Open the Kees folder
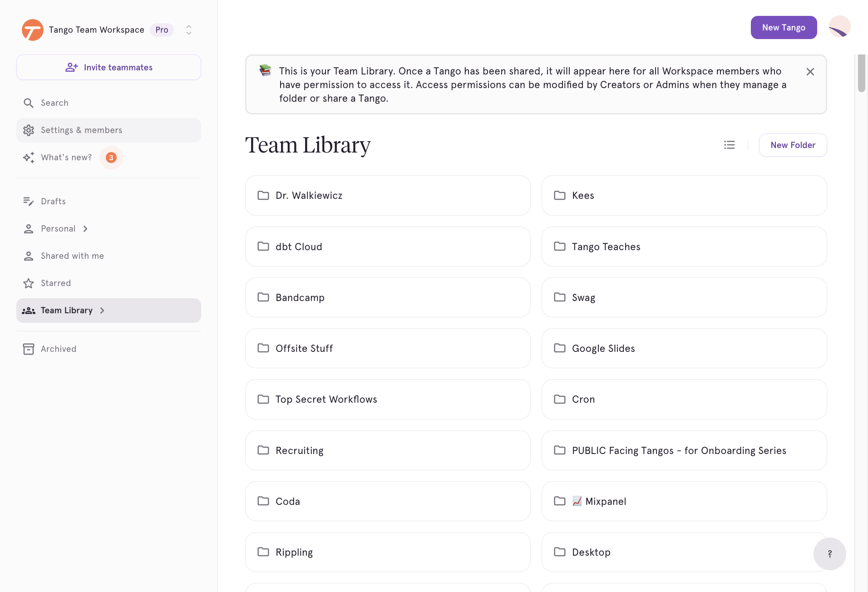The image size is (868, 592). point(684,196)
